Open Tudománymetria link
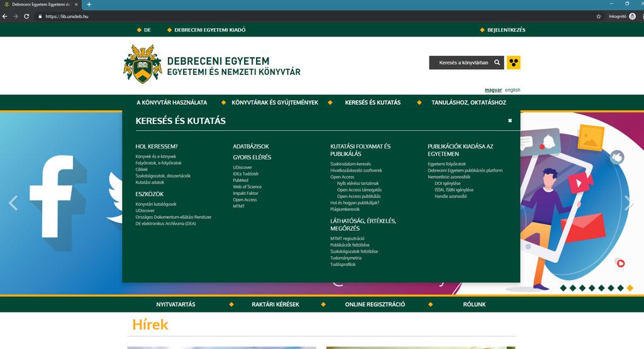Viewport: 644px width, 349px height. pos(346,258)
